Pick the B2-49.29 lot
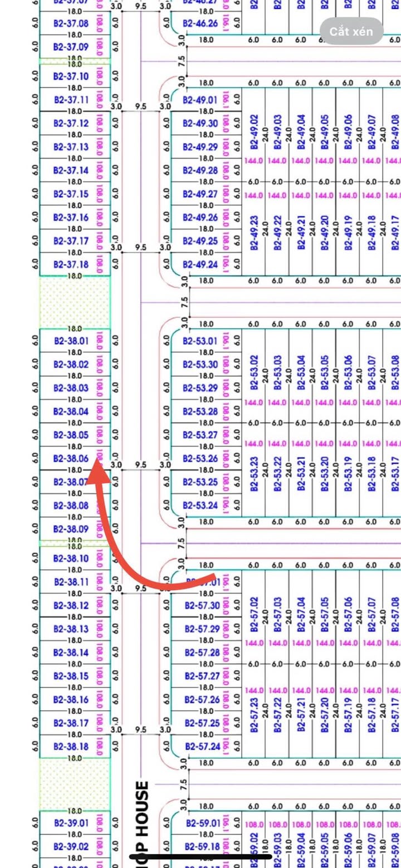 [200, 147]
